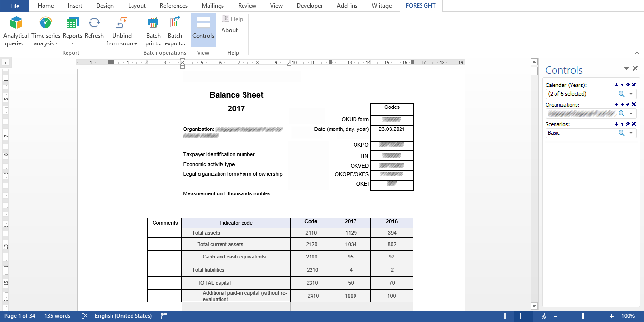Change language English (United States)
This screenshot has height=322, width=644.
[x=123, y=316]
